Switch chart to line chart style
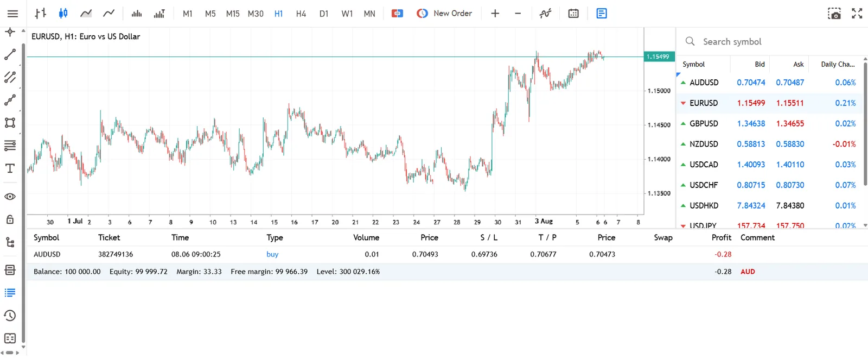868x358 pixels. click(86, 14)
